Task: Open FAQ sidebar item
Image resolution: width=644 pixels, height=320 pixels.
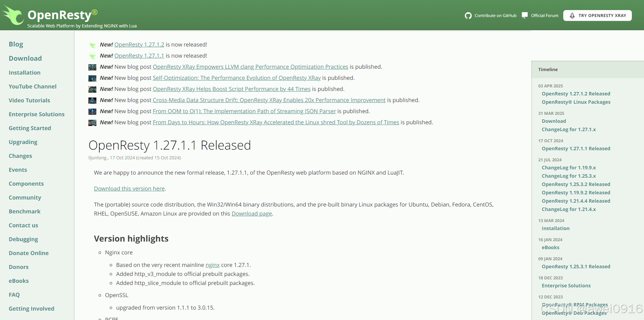Action: tap(14, 295)
